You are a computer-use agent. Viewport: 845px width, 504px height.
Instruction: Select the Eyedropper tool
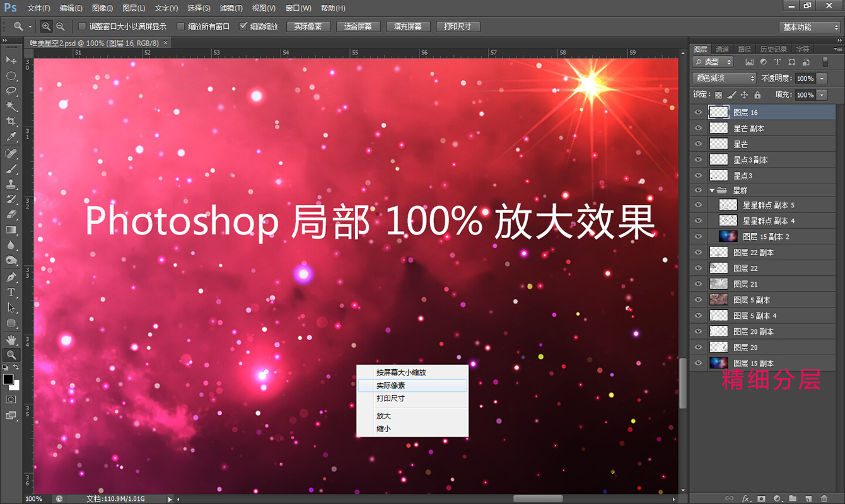11,137
